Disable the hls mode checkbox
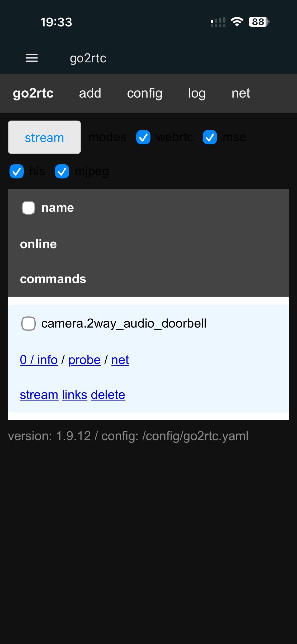The height and width of the screenshot is (644, 297). coord(17,171)
